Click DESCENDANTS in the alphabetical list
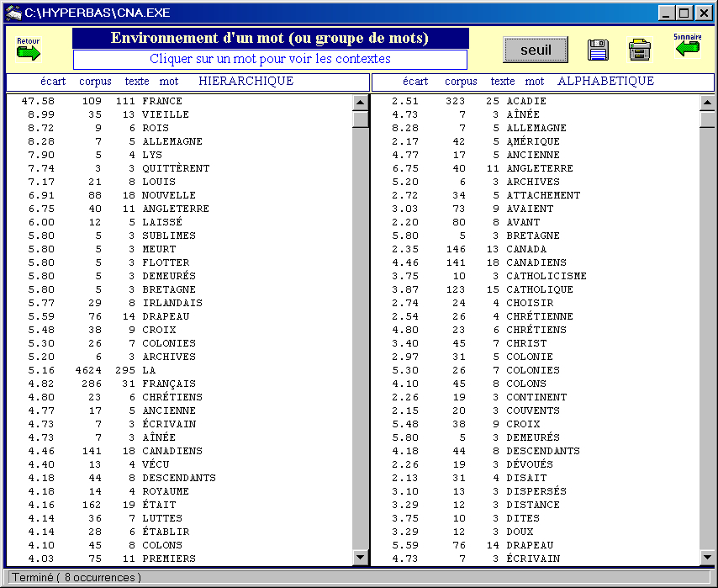This screenshot has height=588, width=718. tap(543, 451)
